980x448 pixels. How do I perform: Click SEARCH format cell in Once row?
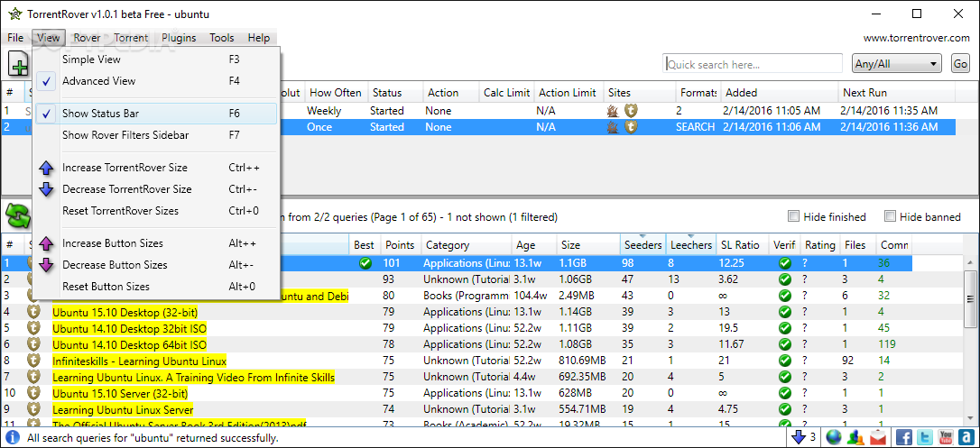(x=695, y=127)
